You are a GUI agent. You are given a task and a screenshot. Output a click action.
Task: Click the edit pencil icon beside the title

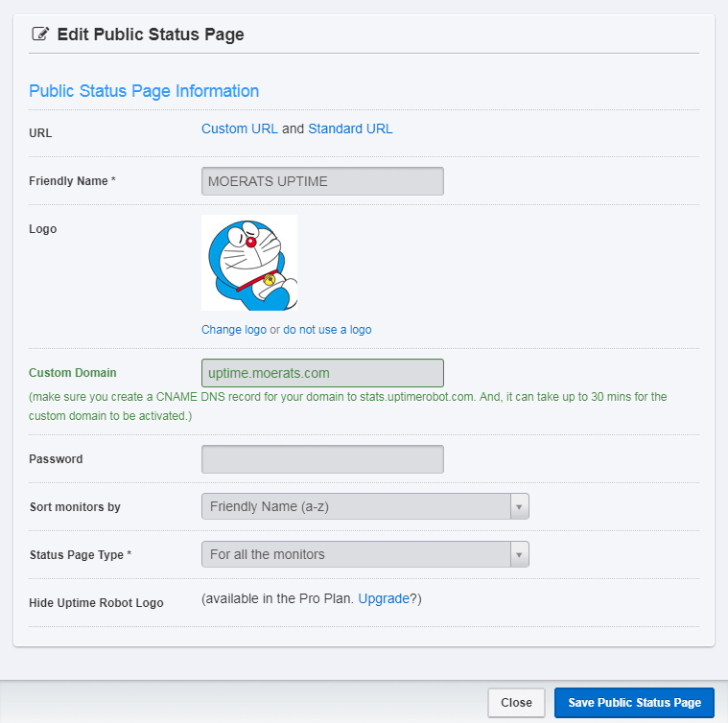pyautogui.click(x=40, y=34)
